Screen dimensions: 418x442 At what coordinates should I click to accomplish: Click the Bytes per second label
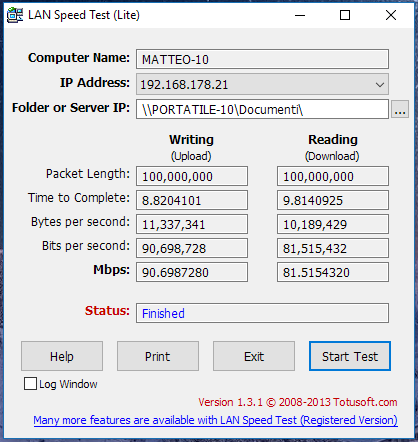[80, 222]
